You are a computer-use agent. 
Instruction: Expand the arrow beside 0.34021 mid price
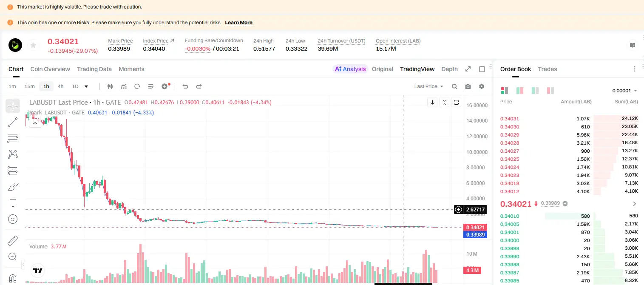635,204
